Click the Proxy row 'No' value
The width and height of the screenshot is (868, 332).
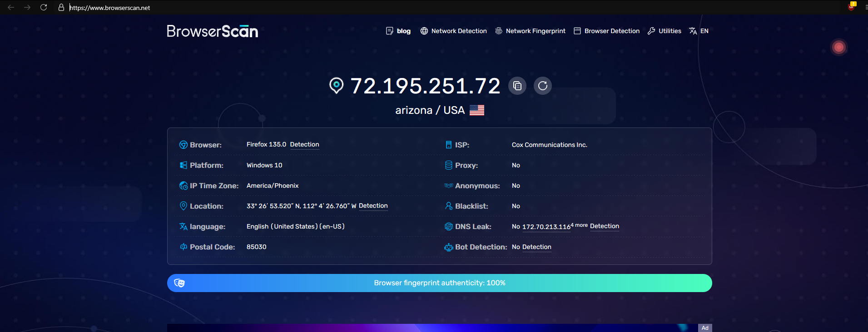pyautogui.click(x=516, y=165)
